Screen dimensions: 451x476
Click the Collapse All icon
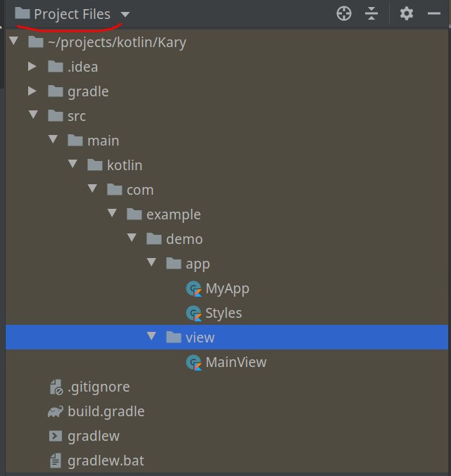tap(371, 13)
